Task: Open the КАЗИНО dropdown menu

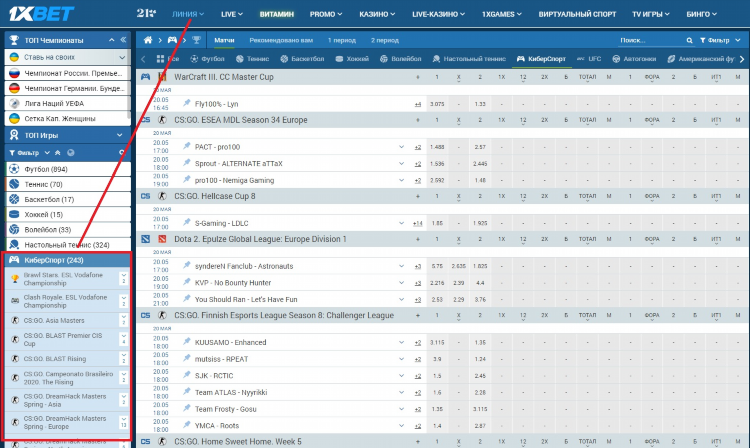Action: coord(377,14)
